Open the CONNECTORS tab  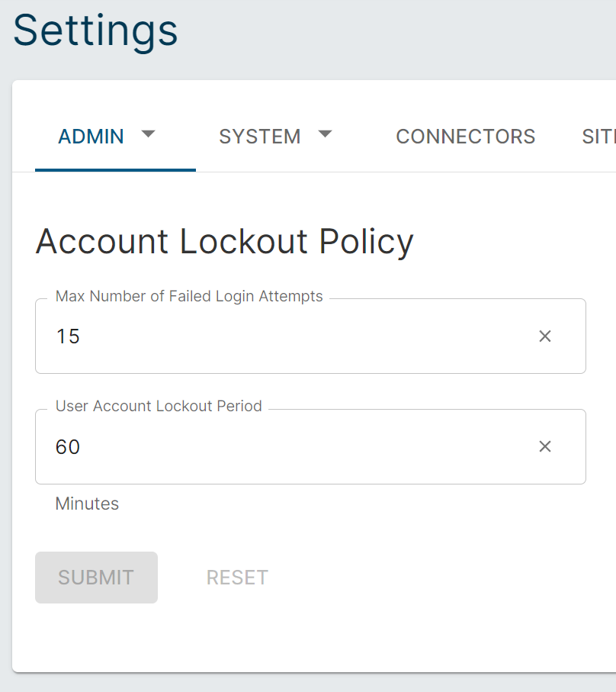click(x=465, y=137)
